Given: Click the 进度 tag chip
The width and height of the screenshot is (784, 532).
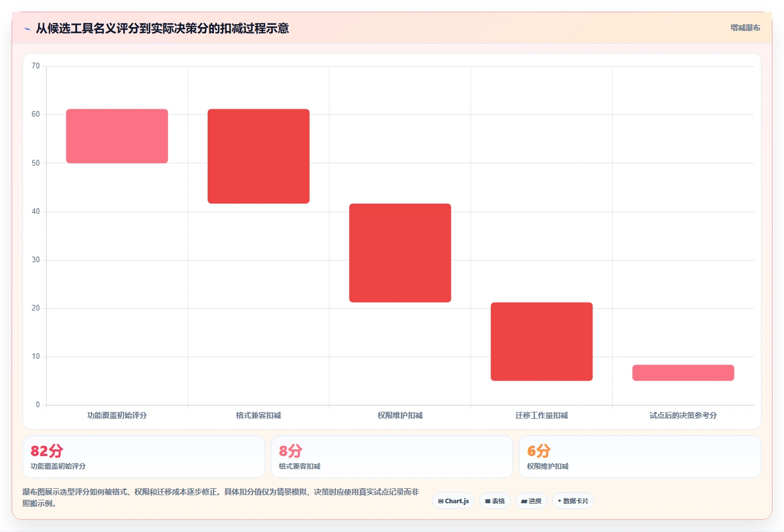Looking at the screenshot, I should pyautogui.click(x=531, y=501).
